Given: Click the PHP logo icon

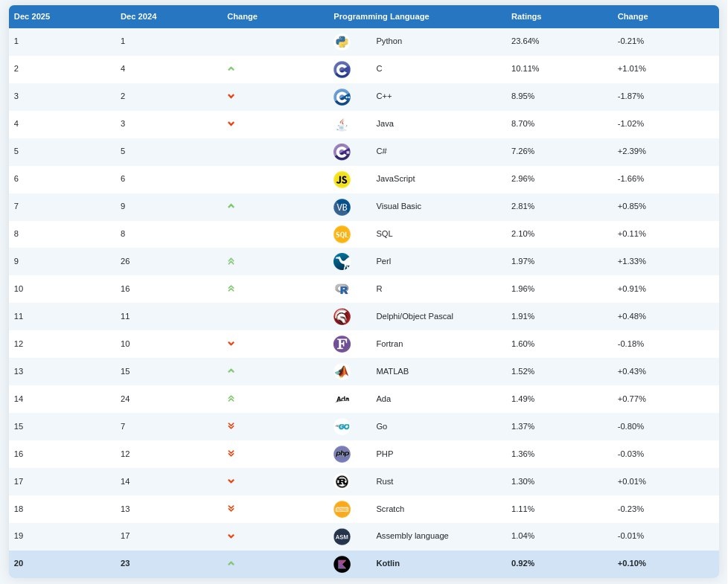Looking at the screenshot, I should 342,454.
